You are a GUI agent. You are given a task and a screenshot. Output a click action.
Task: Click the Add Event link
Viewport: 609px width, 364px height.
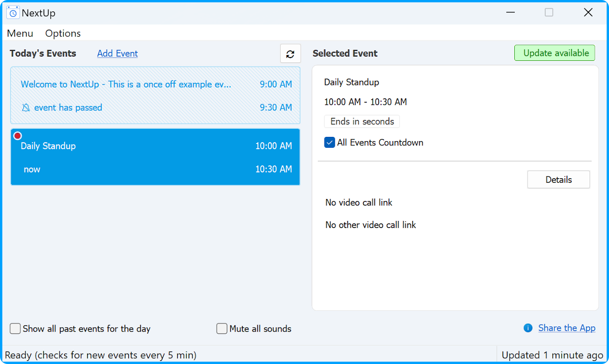(118, 54)
